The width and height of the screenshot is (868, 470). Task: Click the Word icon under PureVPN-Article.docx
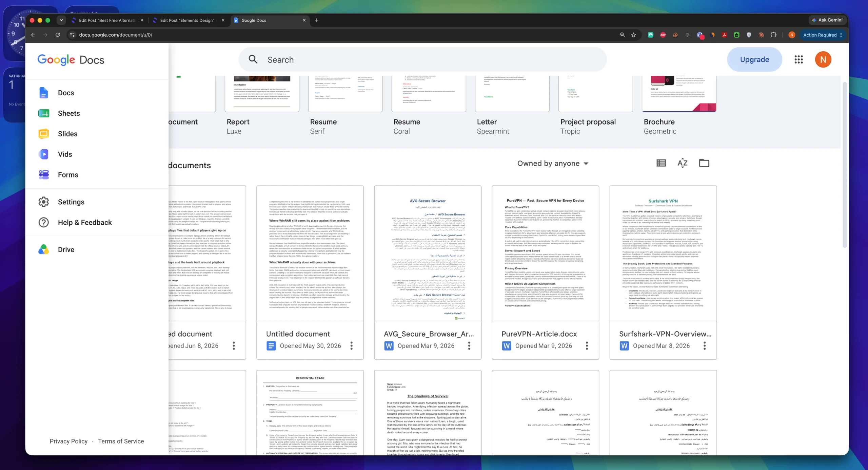click(x=506, y=346)
